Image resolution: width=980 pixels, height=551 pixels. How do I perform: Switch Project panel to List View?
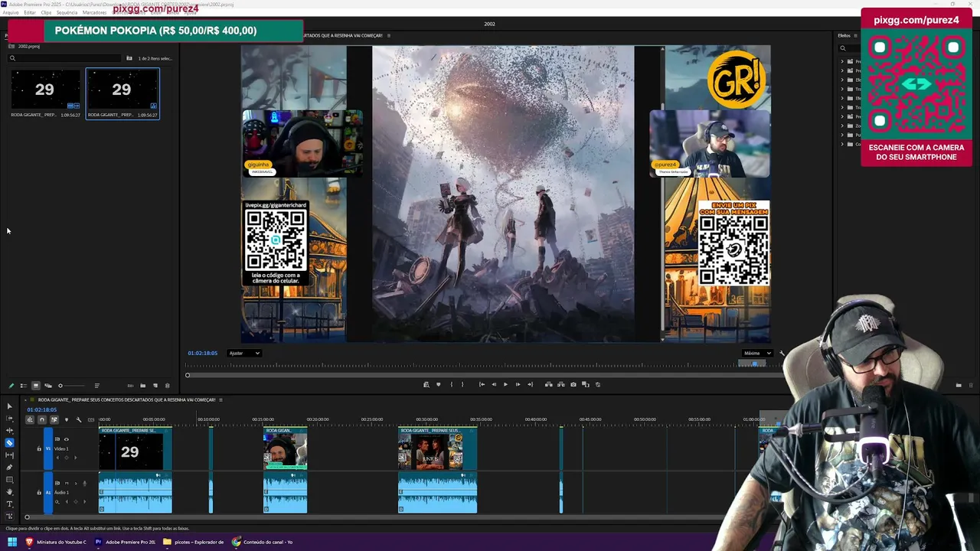[23, 386]
